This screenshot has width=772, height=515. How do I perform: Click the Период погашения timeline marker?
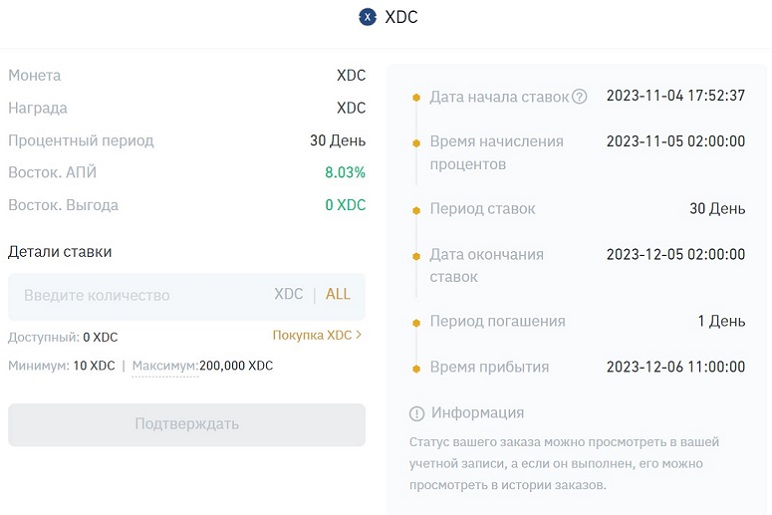pos(416,322)
